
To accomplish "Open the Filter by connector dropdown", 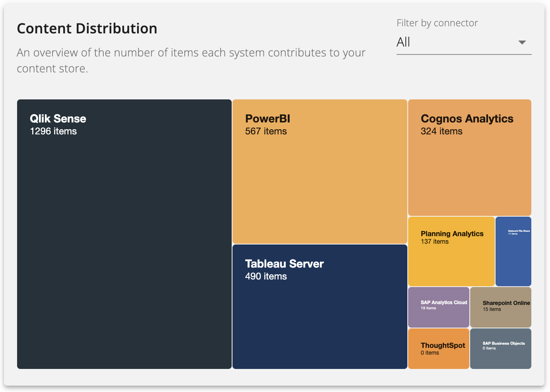I will pyautogui.click(x=464, y=42).
